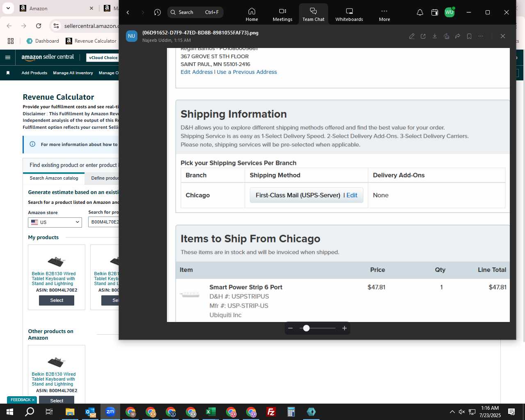Click the copy image icon
The width and height of the screenshot is (525, 420).
[x=446, y=36]
